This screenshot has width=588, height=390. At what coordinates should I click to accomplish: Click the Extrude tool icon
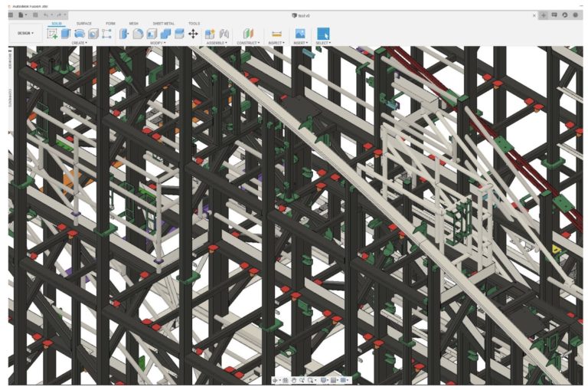[x=66, y=34]
